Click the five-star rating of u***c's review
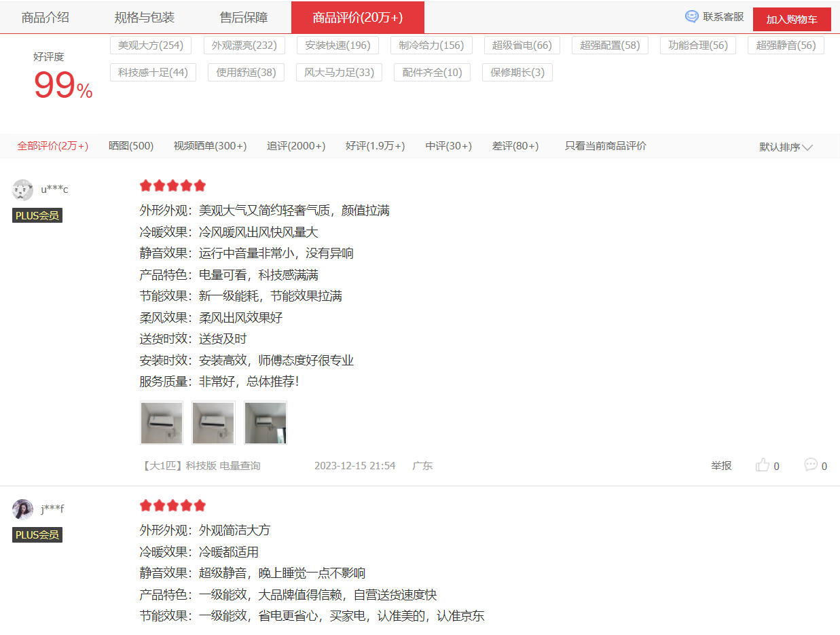The width and height of the screenshot is (840, 635). 172,186
